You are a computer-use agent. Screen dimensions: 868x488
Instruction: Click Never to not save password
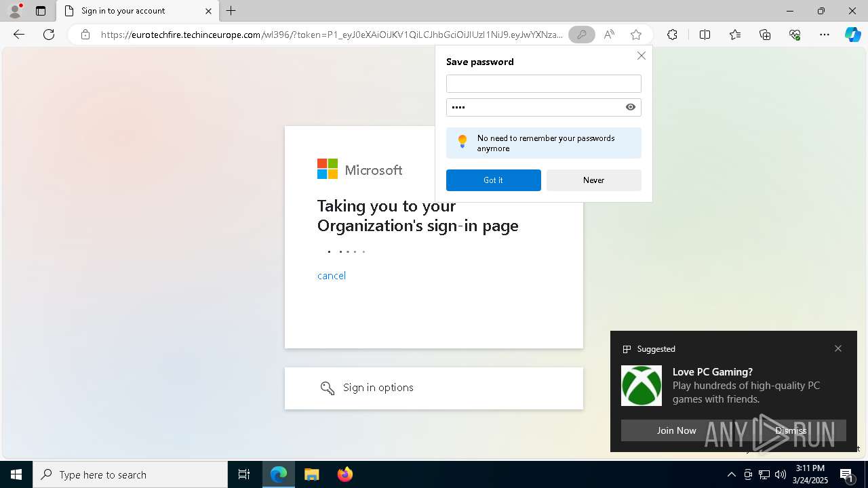coord(593,180)
